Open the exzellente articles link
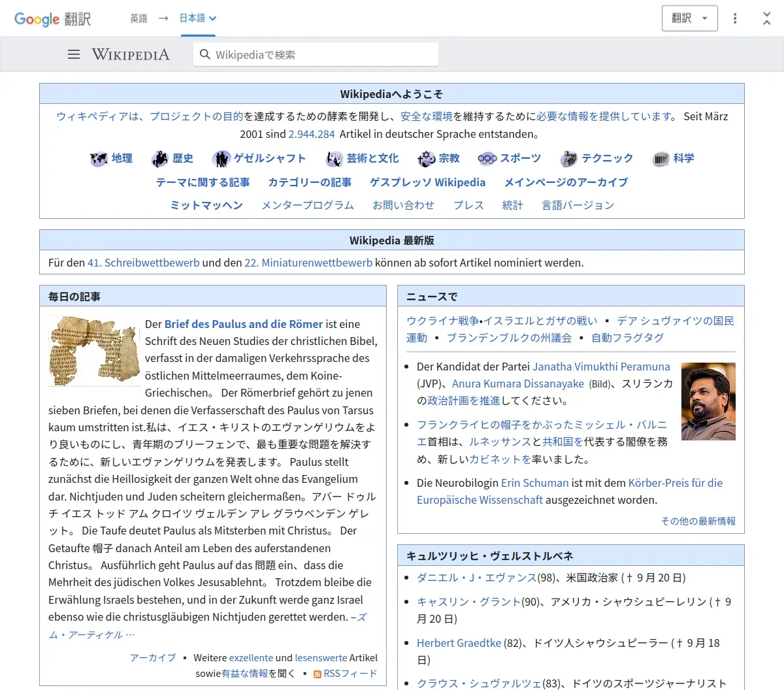Viewport: 784px width, 690px height. pos(252,657)
